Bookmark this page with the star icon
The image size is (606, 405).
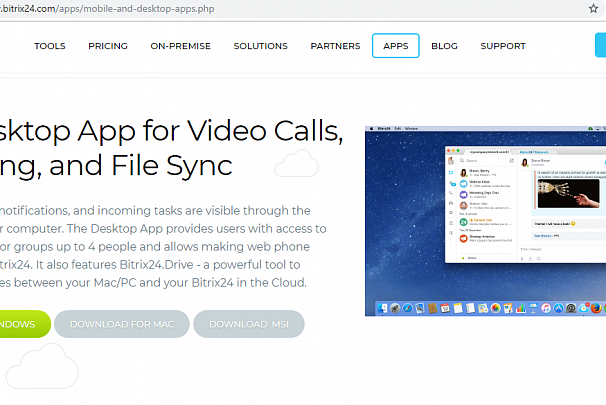pos(593,9)
